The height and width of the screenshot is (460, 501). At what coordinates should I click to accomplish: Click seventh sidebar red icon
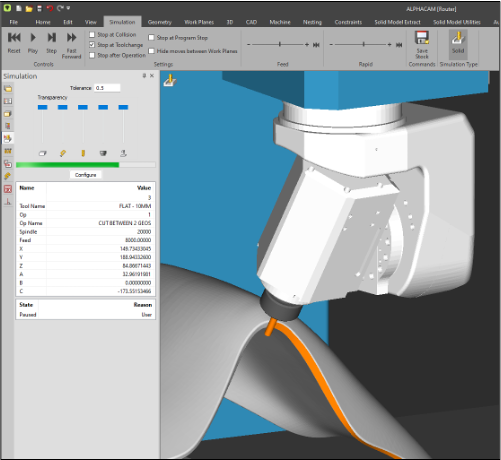pyautogui.click(x=8, y=164)
